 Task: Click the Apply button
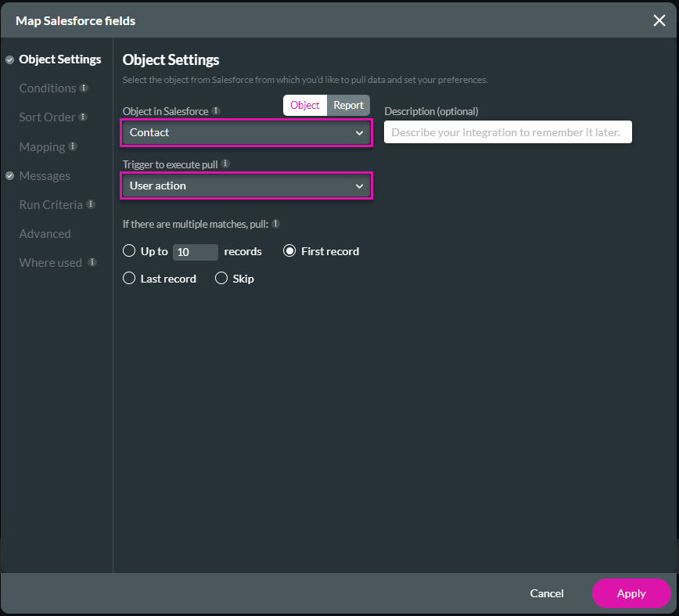(x=631, y=593)
